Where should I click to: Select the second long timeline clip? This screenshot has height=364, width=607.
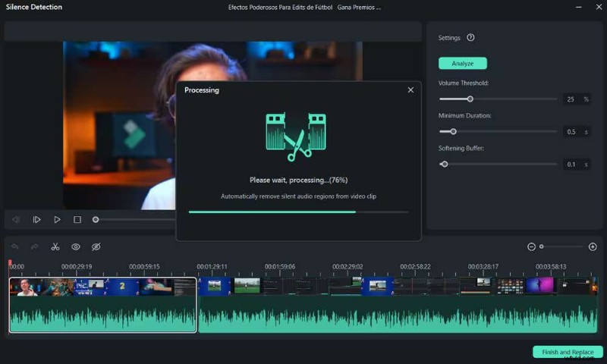point(398,305)
